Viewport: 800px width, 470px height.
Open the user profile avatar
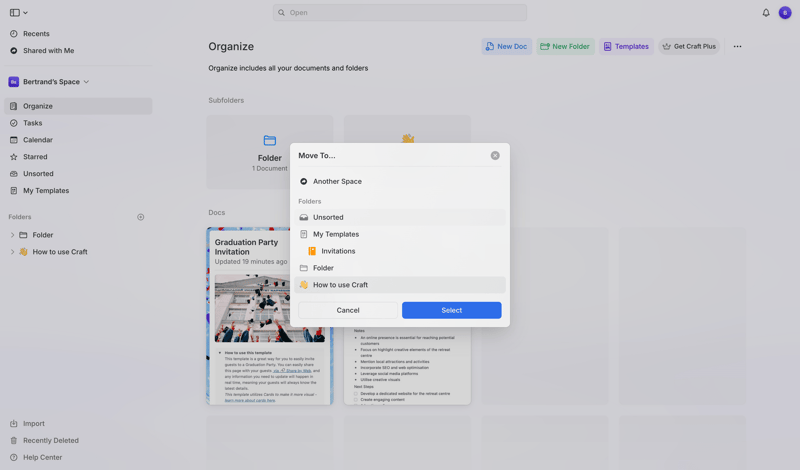coord(785,13)
